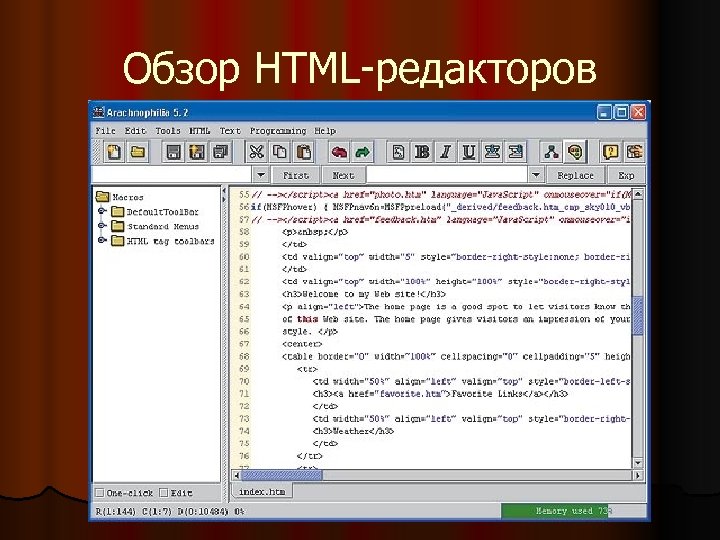Select the HTML tag toolbars folder label
Image resolution: width=720 pixels, height=540 pixels.
click(170, 241)
